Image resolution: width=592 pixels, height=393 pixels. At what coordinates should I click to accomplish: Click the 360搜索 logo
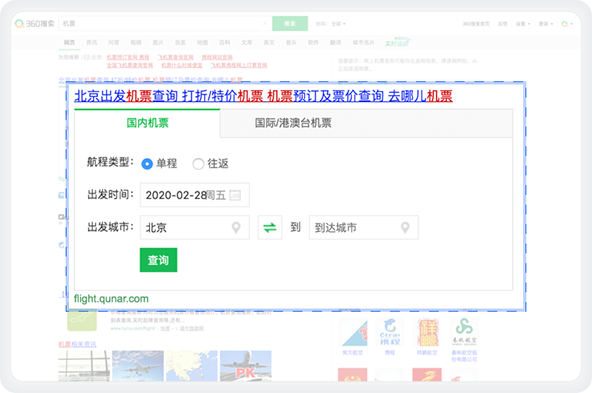pos(35,24)
